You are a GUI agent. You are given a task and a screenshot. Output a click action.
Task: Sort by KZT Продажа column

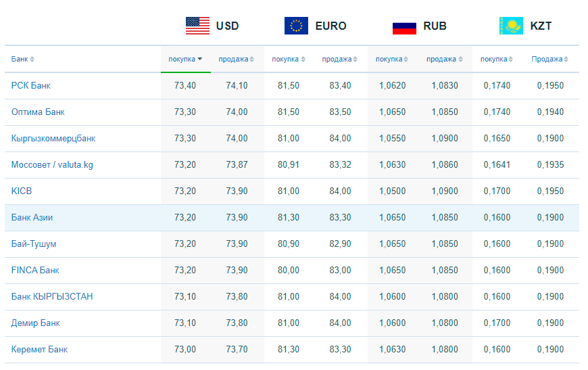[549, 60]
